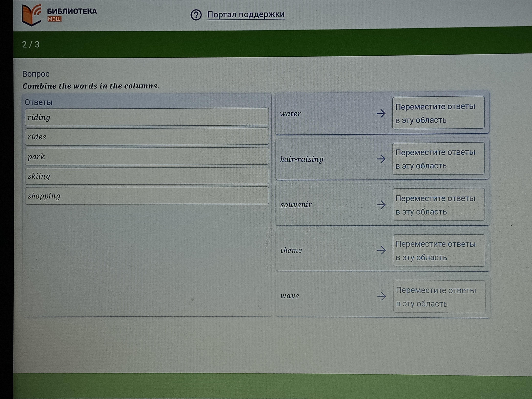This screenshot has width=532, height=399.
Task: Click the drop area next to 'souvenir'
Action: (439, 205)
